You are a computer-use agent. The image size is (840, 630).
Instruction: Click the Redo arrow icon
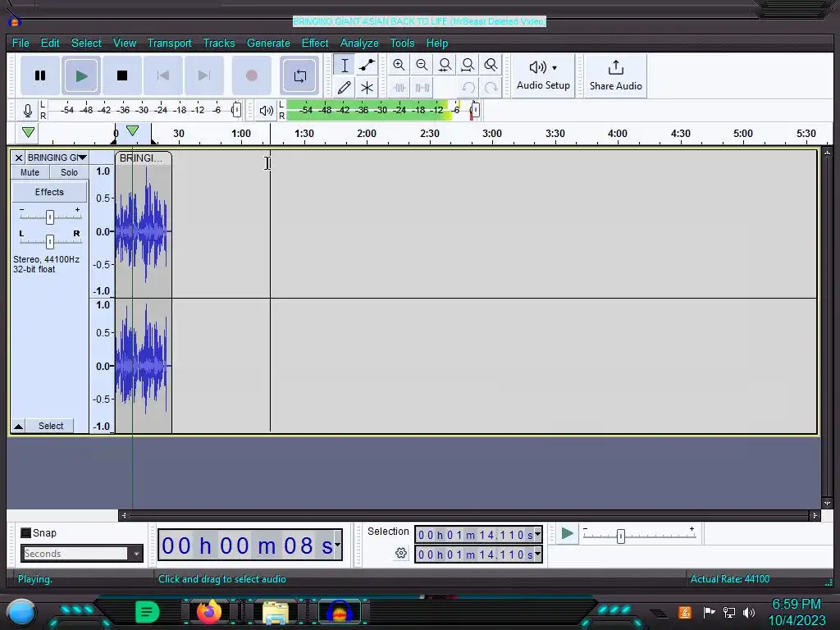(491, 87)
